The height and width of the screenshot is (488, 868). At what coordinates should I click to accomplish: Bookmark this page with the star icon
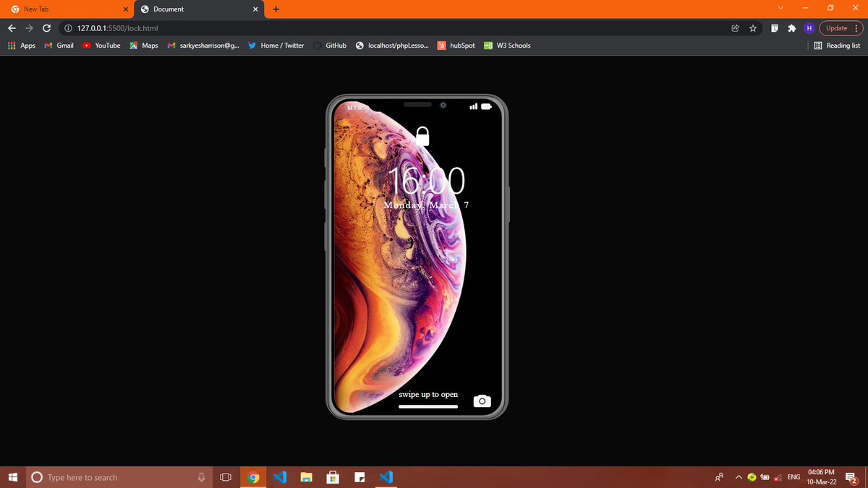pyautogui.click(x=753, y=28)
